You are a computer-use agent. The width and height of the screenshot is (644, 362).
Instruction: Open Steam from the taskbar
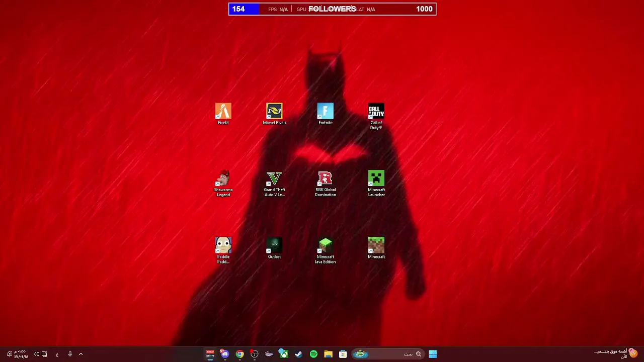pyautogui.click(x=298, y=354)
